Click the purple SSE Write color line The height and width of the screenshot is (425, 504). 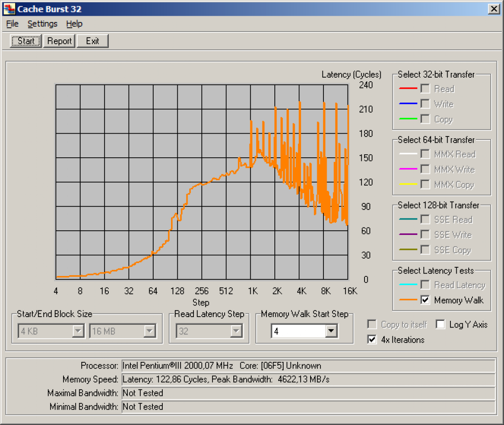coord(408,234)
